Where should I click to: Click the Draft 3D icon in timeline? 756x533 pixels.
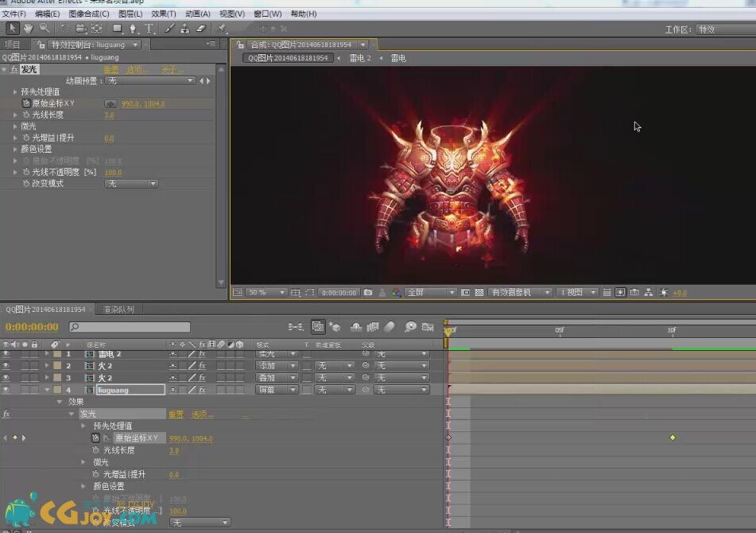pyautogui.click(x=335, y=327)
